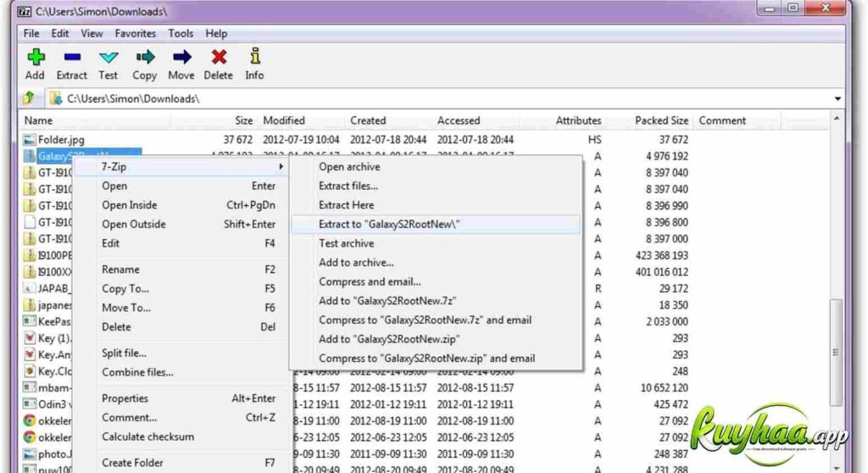Select the I9100XX archive icon

(30, 272)
